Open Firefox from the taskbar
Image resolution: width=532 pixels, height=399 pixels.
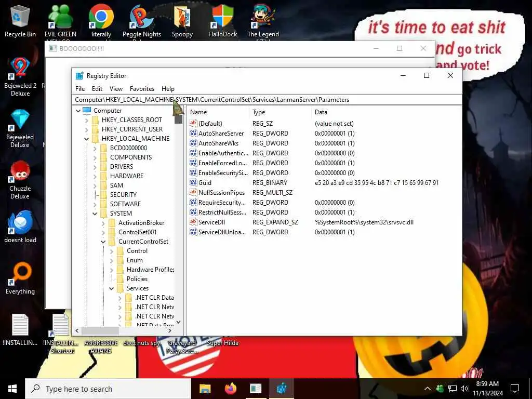pyautogui.click(x=230, y=389)
